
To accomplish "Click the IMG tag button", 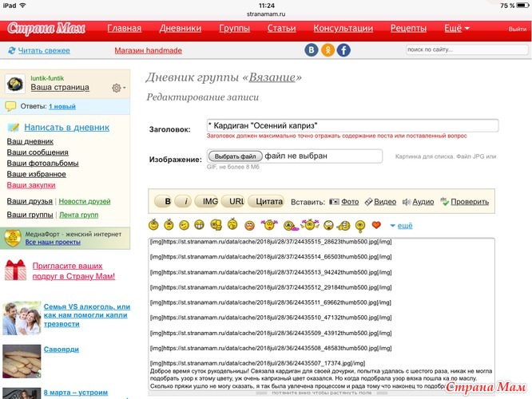I will (208, 201).
